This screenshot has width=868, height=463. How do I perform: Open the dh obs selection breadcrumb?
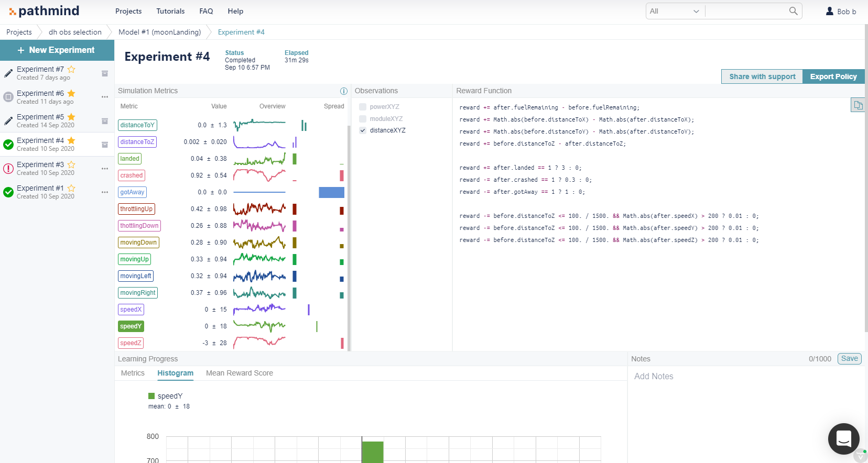click(75, 32)
